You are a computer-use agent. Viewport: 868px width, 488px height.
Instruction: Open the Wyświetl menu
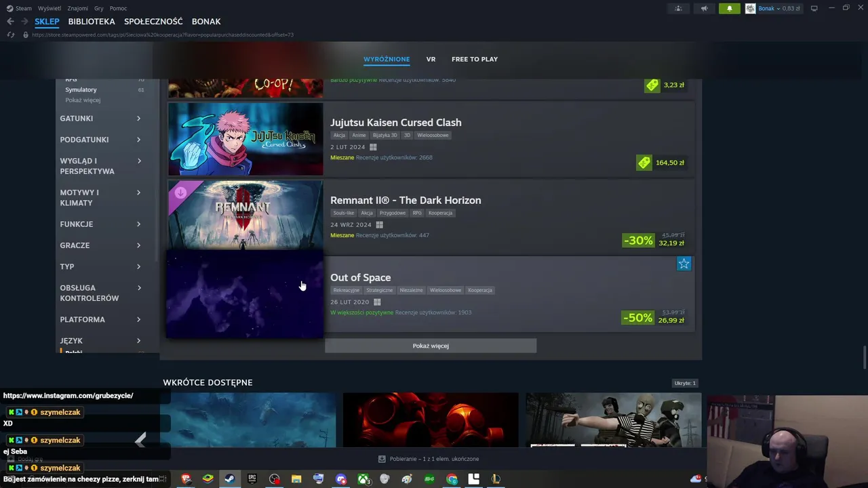coord(50,8)
